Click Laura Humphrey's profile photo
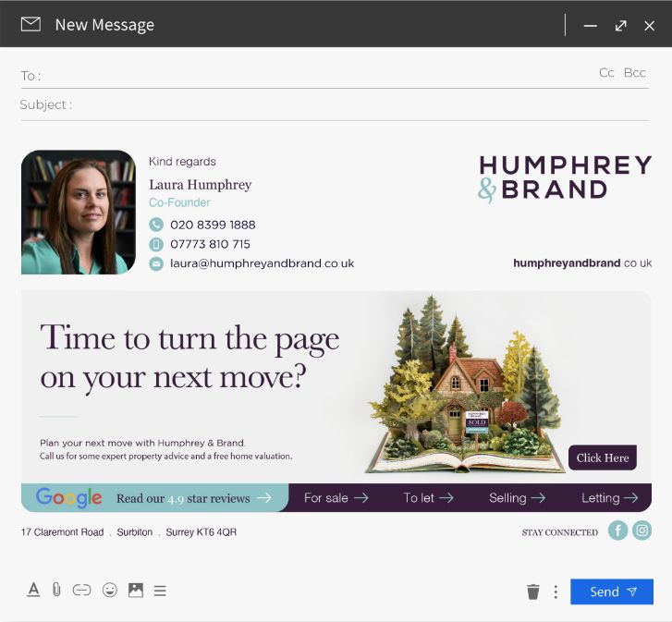 tap(79, 212)
